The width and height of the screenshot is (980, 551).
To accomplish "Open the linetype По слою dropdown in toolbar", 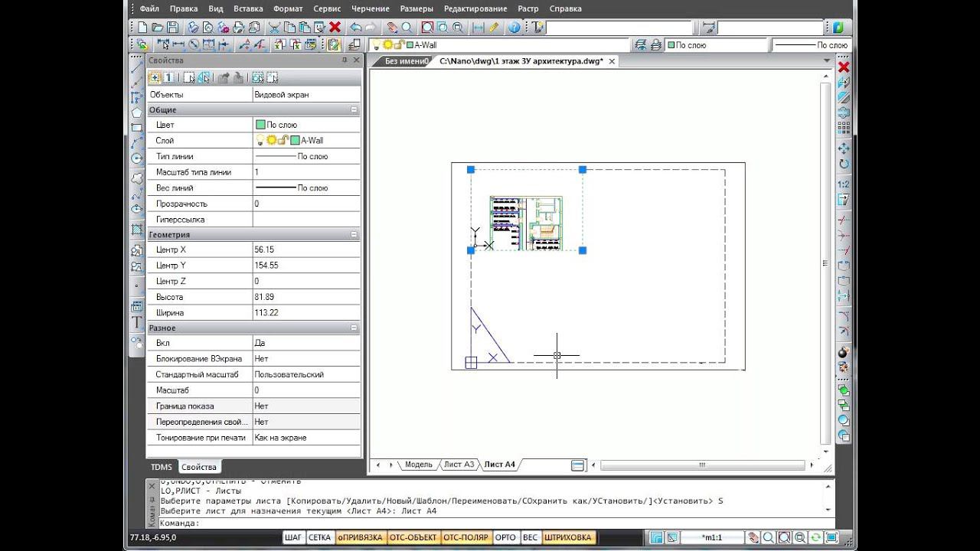I will [x=812, y=45].
